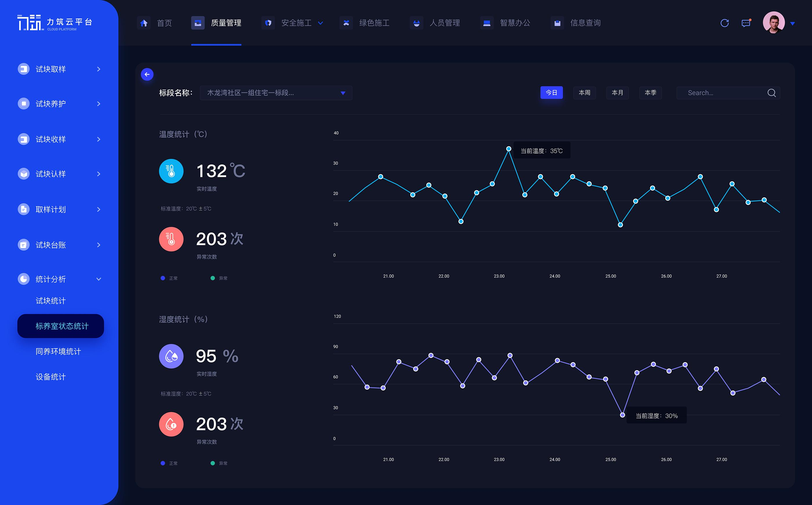Expand the 安全施工 menu chevron
Viewport: 812px width, 505px height.
point(320,23)
